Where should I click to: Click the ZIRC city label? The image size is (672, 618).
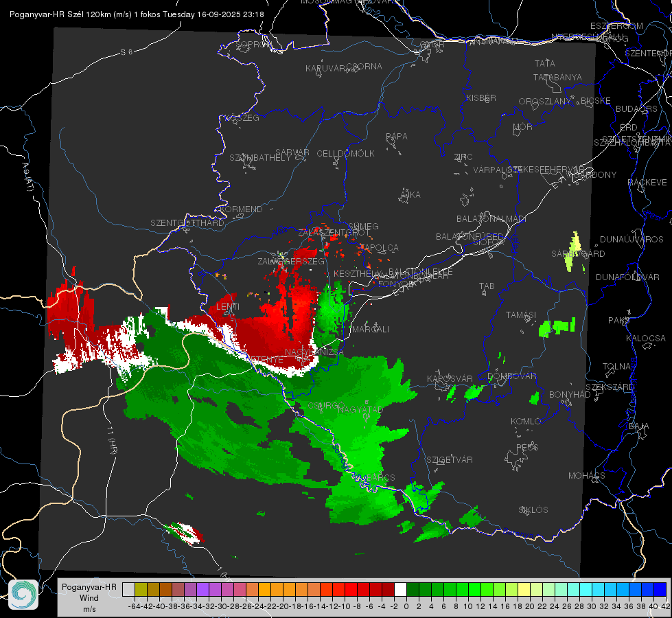pos(463,157)
